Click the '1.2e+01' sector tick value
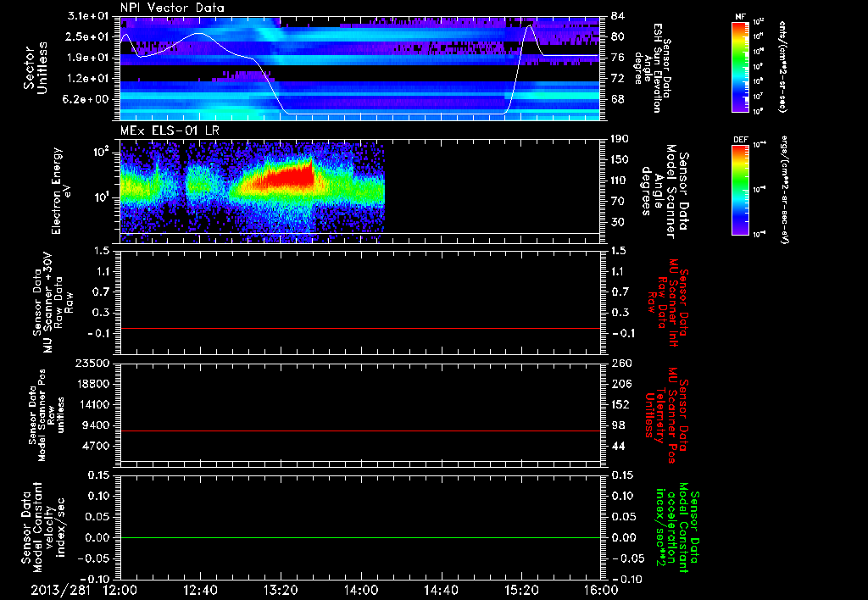 coord(88,79)
